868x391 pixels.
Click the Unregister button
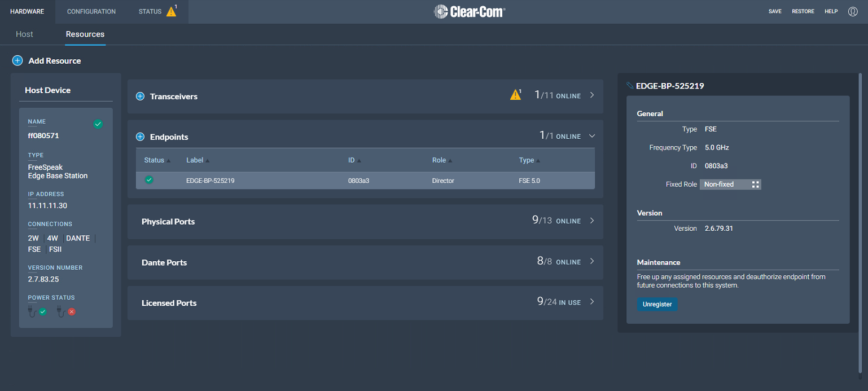657,304
